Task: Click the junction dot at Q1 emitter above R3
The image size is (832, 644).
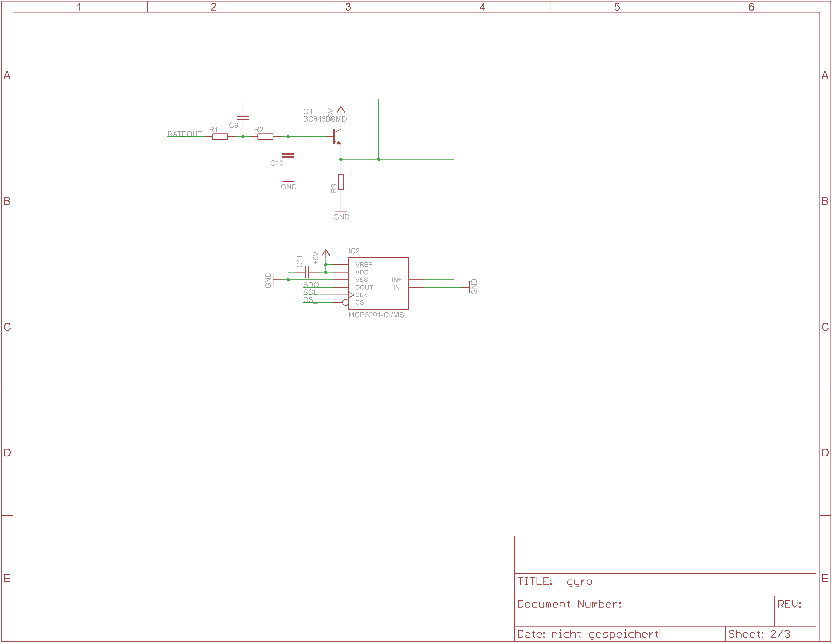Action: click(x=341, y=160)
